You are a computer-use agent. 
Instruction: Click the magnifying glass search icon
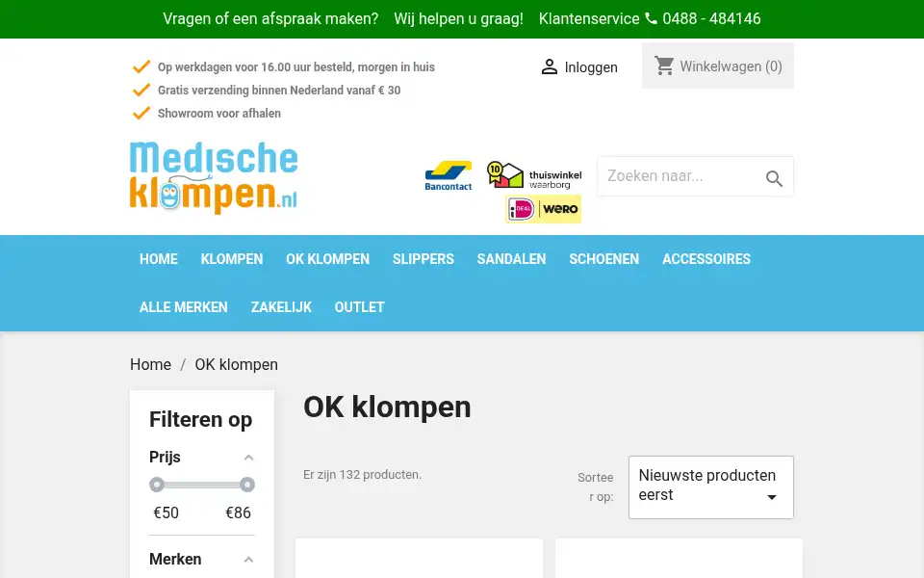point(774,178)
